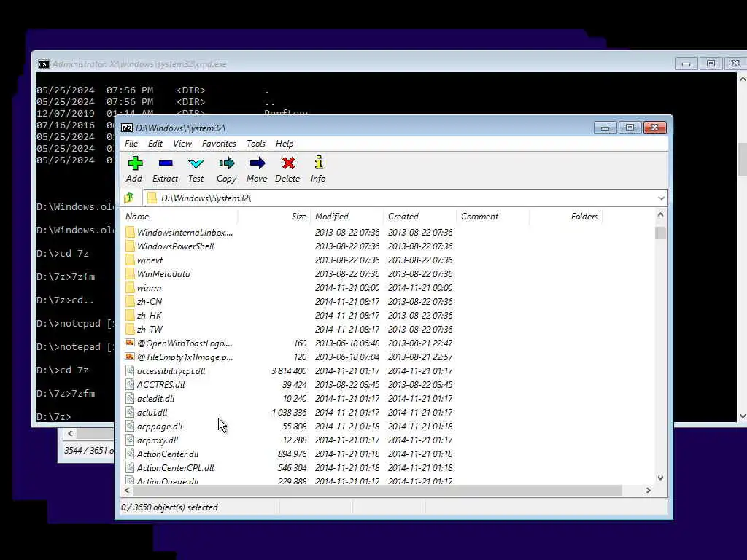Open the Edit menu
This screenshot has width=747, height=560.
pyautogui.click(x=155, y=144)
